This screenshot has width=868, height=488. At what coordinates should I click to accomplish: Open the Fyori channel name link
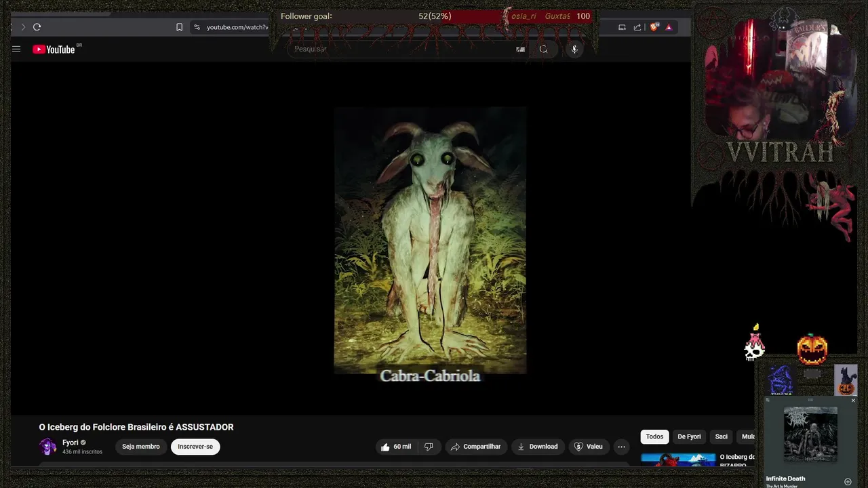(x=71, y=443)
